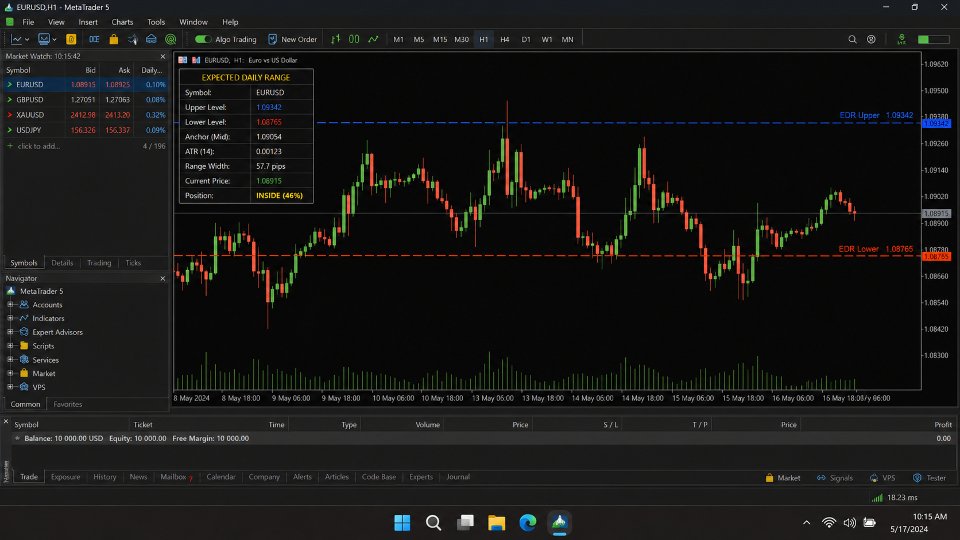Open the Journal tab in Toolbox
This screenshot has height=540, width=960.
458,476
